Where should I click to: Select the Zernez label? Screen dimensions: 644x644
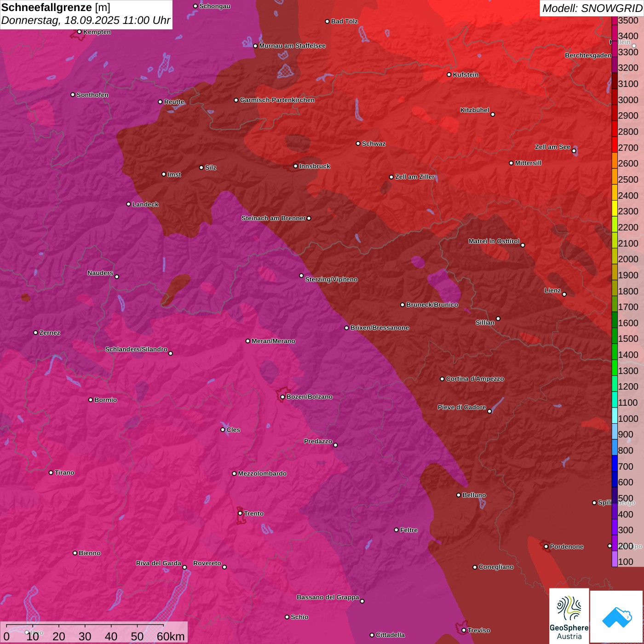click(x=50, y=333)
